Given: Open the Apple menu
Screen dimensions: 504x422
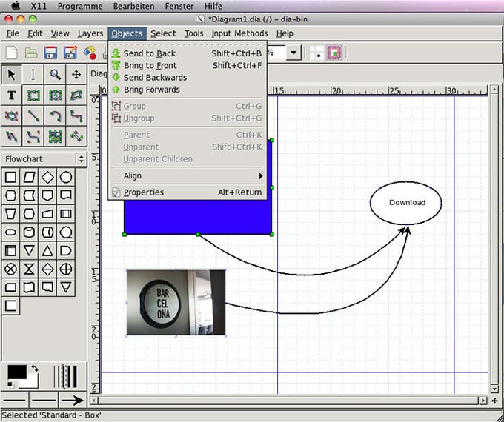Looking at the screenshot, I should click(x=16, y=6).
